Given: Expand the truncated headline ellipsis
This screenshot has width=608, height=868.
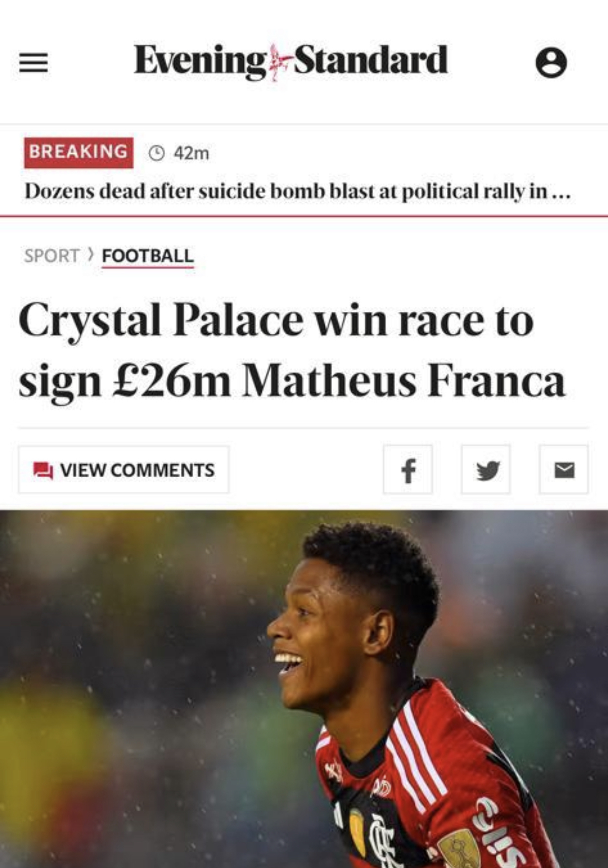Looking at the screenshot, I should coord(561,193).
